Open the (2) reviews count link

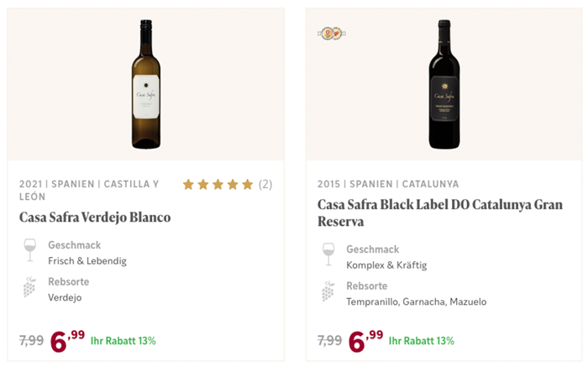265,184
